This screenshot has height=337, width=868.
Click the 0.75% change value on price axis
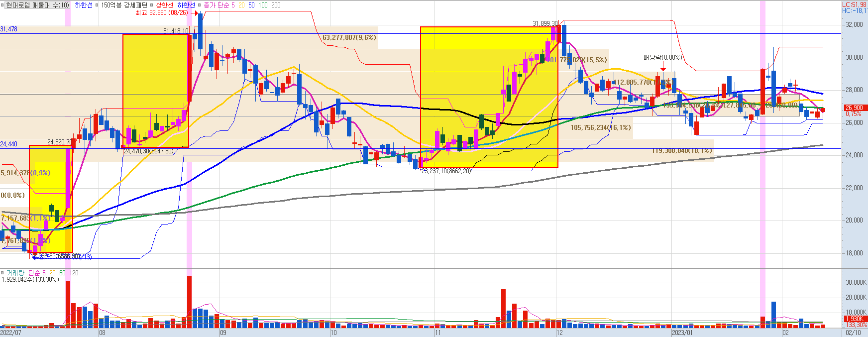point(854,113)
